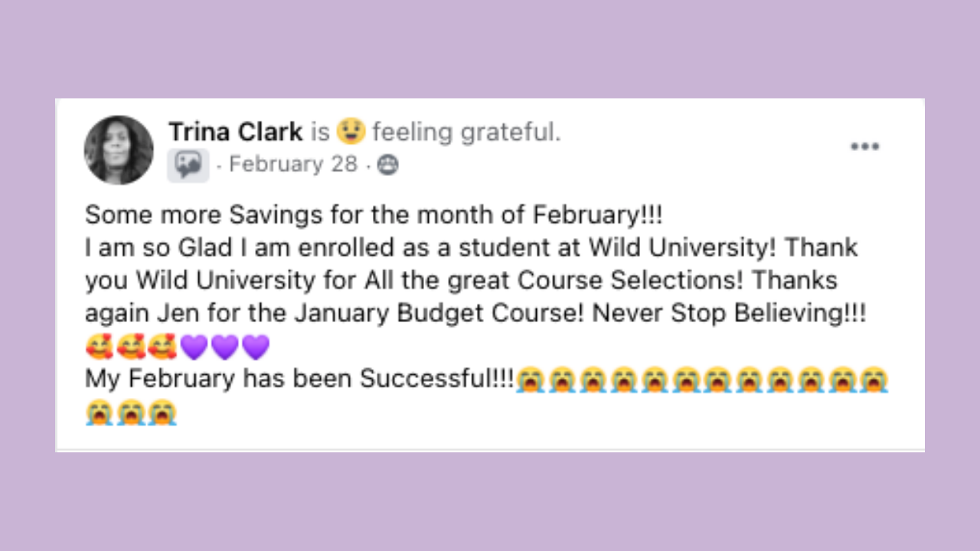This screenshot has width=980, height=551.
Task: Click 'My February has been Successful!!!' text
Action: (300, 380)
